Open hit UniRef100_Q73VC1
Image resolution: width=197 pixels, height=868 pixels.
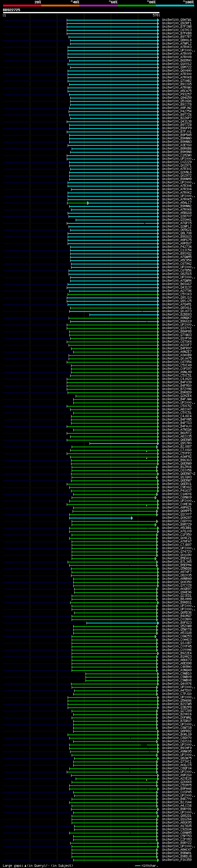(177, 762)
